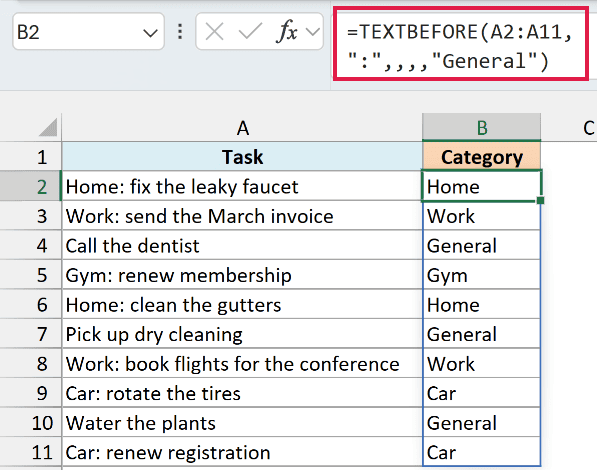597x470 pixels.
Task: Click the Select All corner triangle
Action: [x=48, y=127]
